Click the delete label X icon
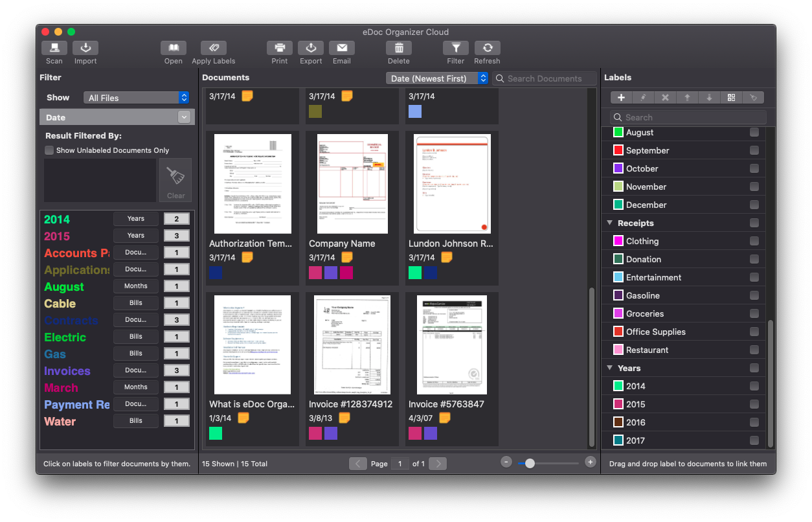The width and height of the screenshot is (812, 522). (x=664, y=97)
